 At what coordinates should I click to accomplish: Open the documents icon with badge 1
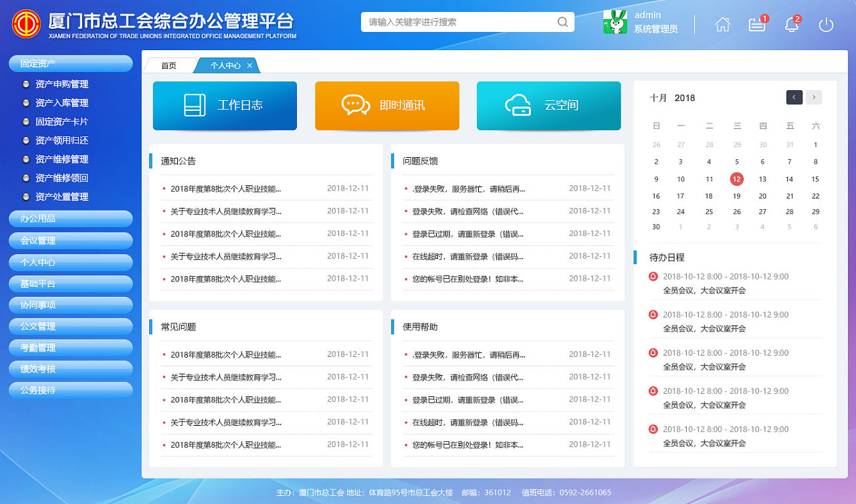(756, 24)
